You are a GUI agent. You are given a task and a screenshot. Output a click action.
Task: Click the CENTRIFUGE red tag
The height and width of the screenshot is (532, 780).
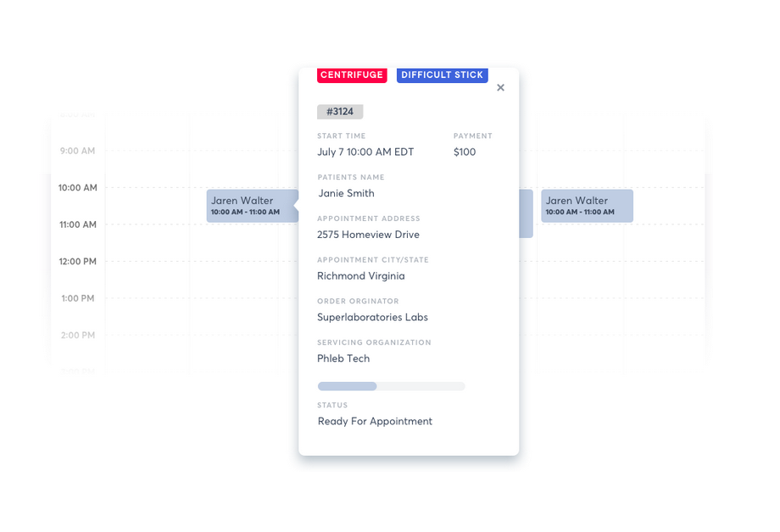tap(352, 75)
